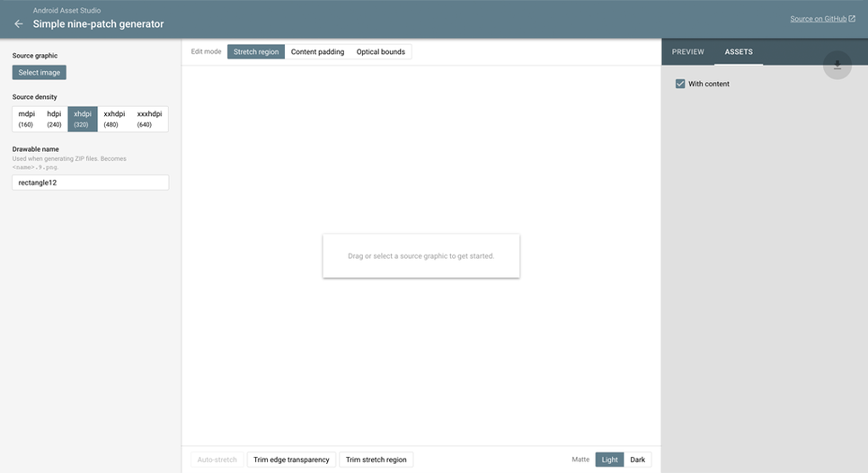Click Trim edge transparency button
The image size is (868, 473).
click(x=291, y=460)
